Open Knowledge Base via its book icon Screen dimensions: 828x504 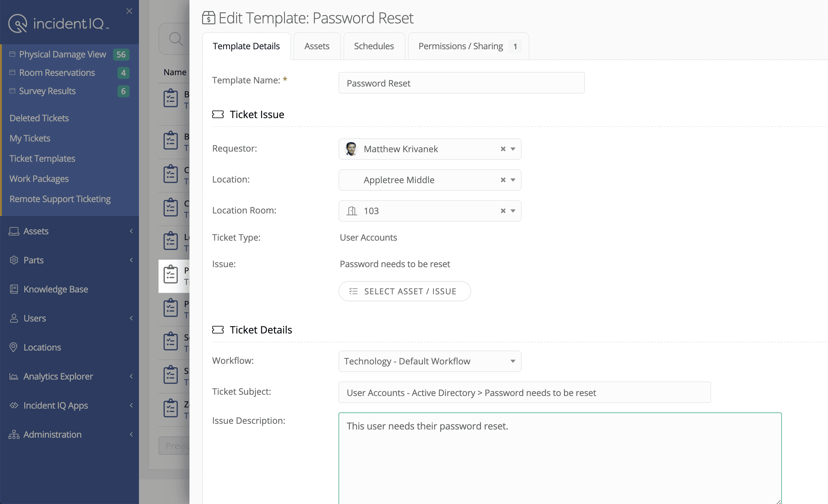point(14,289)
